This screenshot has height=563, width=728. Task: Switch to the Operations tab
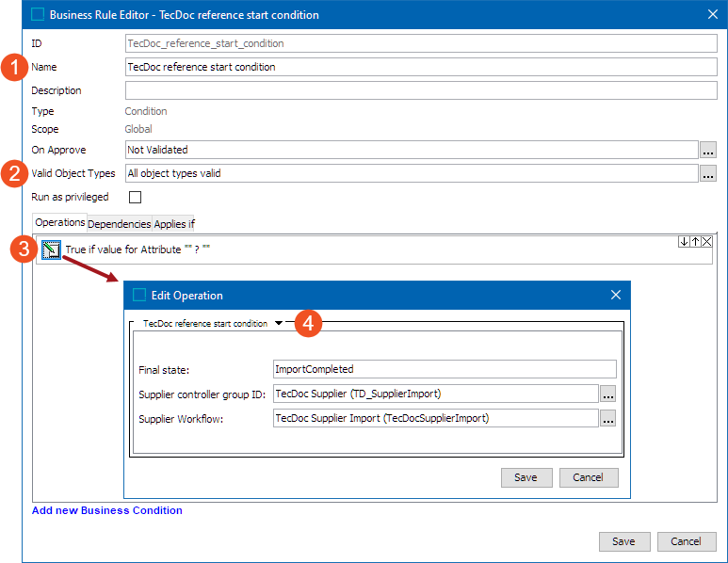click(x=60, y=223)
